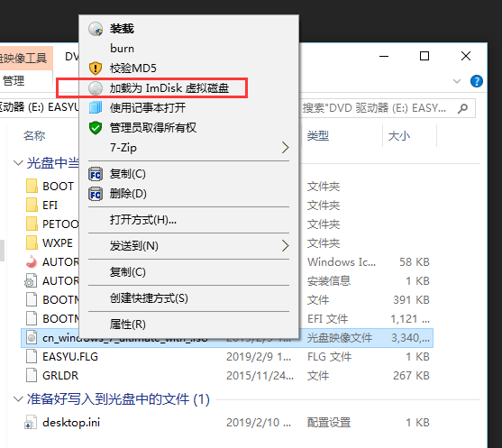This screenshot has width=502, height=448.
Task: Click the 391 KB size cell
Action: (x=411, y=300)
